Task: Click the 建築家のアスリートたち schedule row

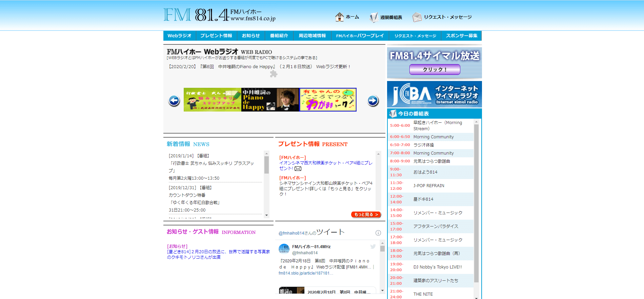Action: (430, 281)
